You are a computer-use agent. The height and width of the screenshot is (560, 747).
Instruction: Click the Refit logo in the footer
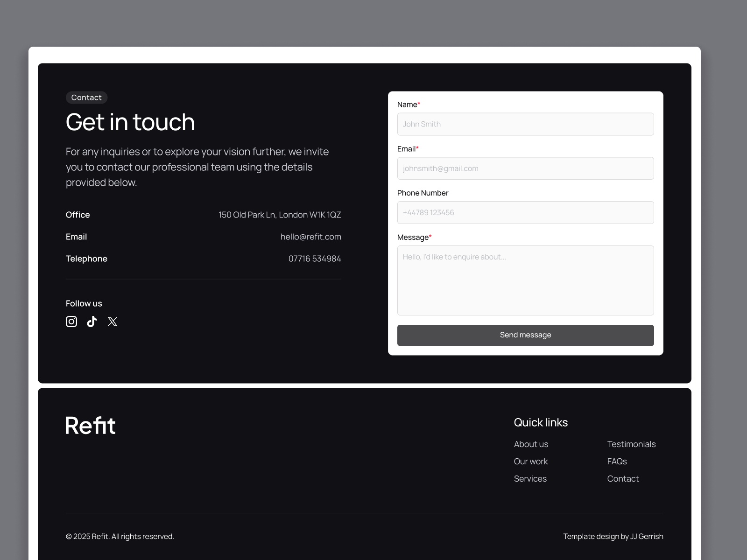click(90, 425)
